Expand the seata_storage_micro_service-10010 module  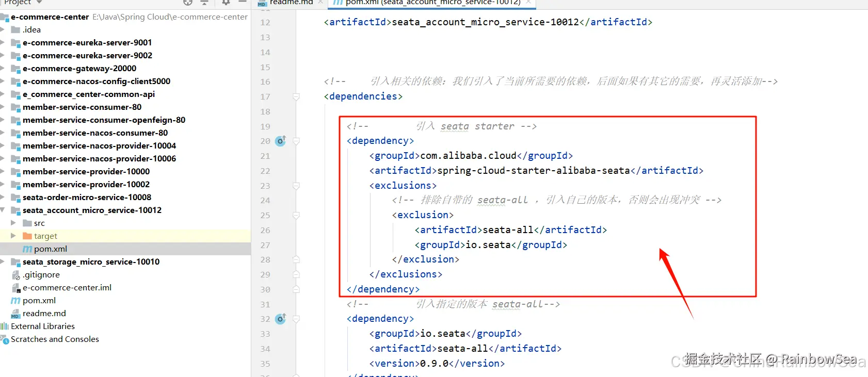pyautogui.click(x=3, y=262)
